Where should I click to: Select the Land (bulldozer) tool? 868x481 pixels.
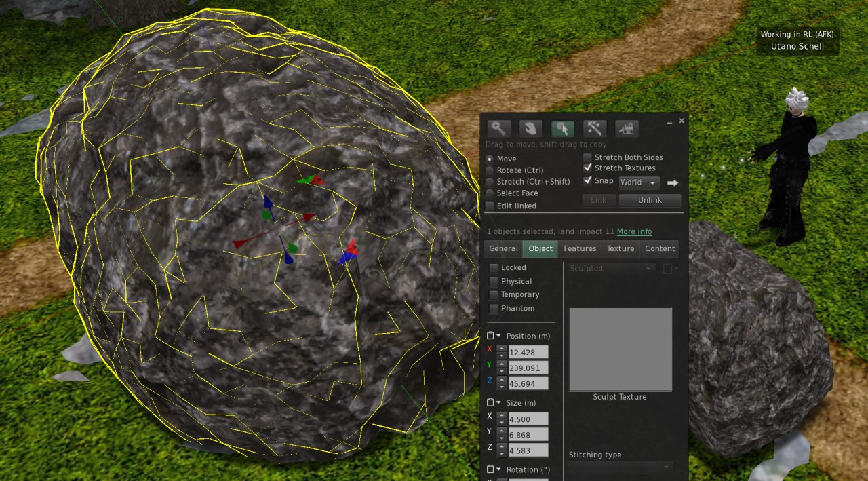[627, 128]
